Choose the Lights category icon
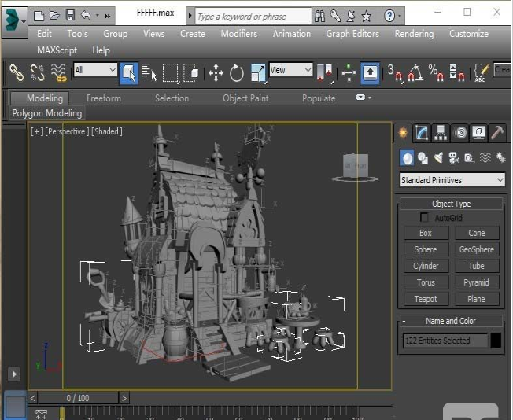Screen dimensions: 513x420 (438, 158)
